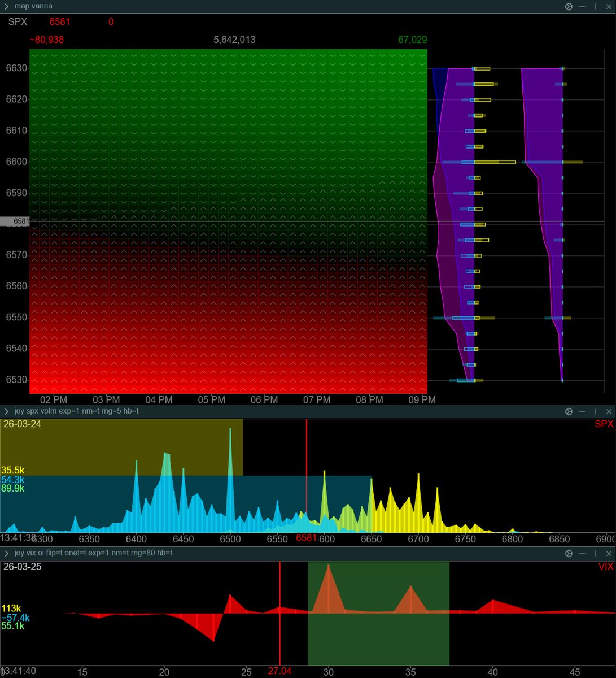Click the 6600 strike axis label
Image resolution: width=616 pixels, height=678 pixels.
pyautogui.click(x=16, y=162)
